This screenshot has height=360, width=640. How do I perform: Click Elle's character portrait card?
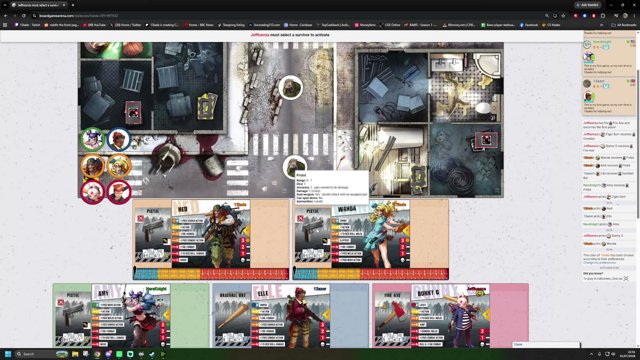coord(291,316)
